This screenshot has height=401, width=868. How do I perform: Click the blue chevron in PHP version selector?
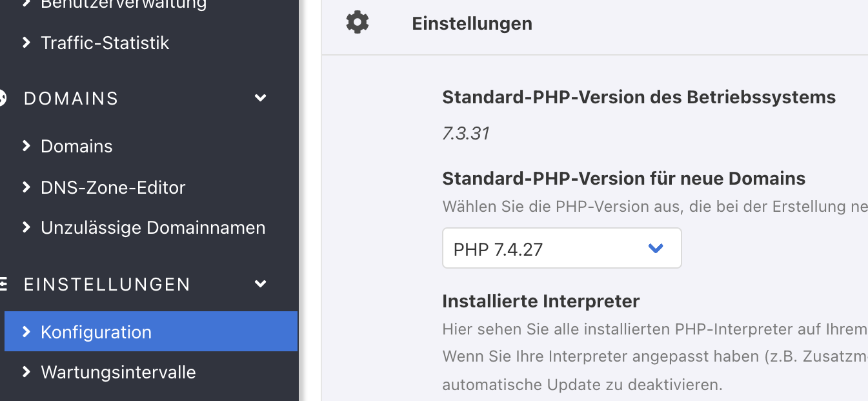point(656,249)
